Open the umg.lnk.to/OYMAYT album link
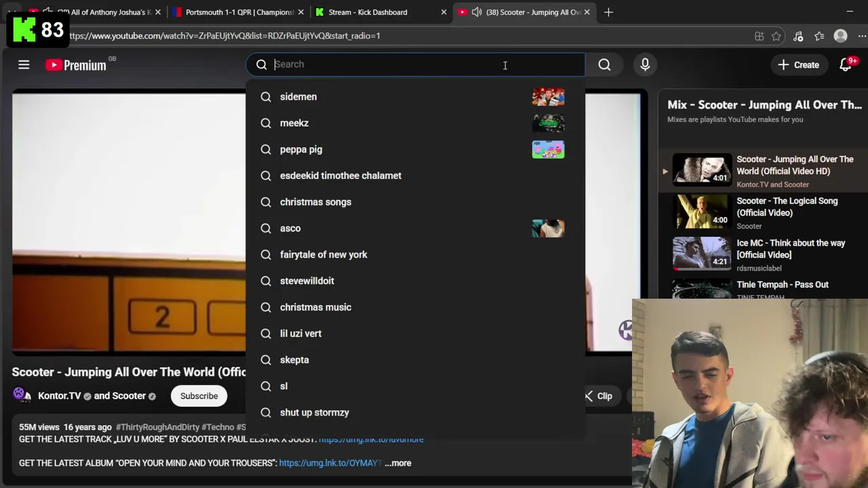This screenshot has width=868, height=488. tap(331, 463)
